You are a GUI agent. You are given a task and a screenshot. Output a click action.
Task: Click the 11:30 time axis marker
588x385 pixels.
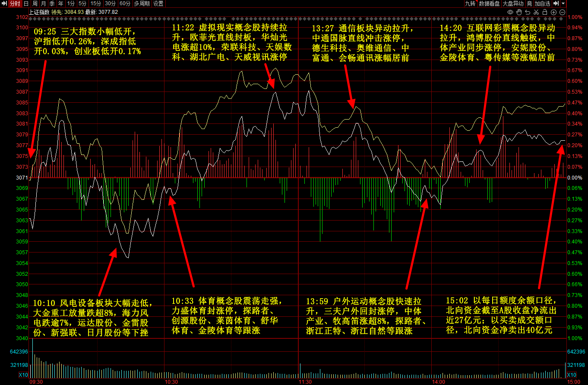click(x=305, y=382)
